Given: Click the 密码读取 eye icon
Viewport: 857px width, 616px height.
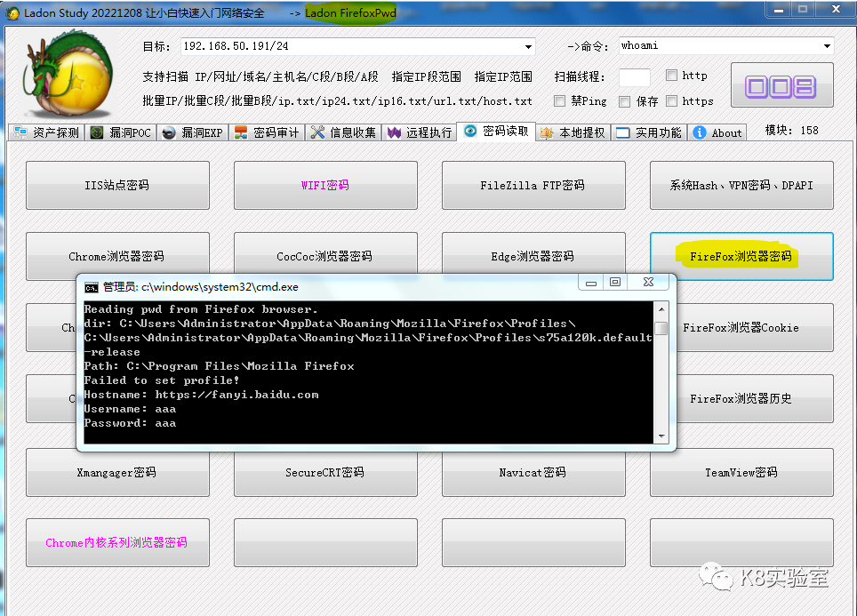Looking at the screenshot, I should click(470, 131).
